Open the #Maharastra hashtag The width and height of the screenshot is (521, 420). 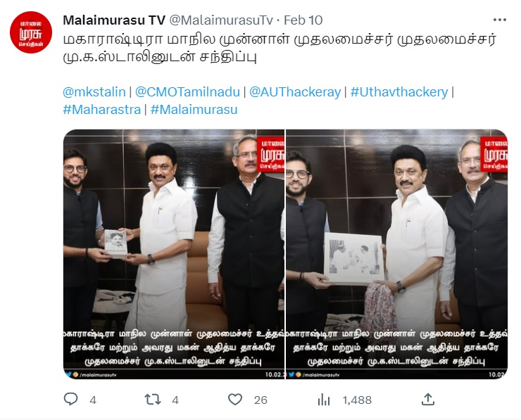[x=102, y=109]
